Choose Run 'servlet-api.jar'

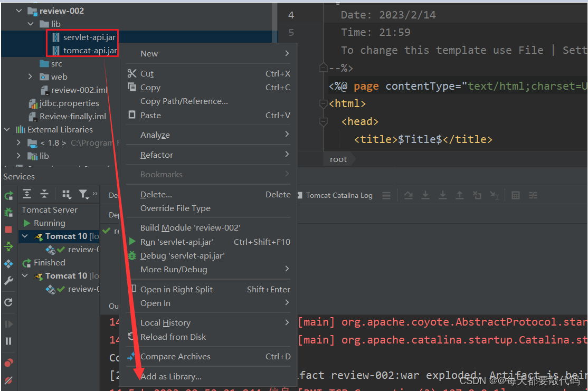(208, 242)
